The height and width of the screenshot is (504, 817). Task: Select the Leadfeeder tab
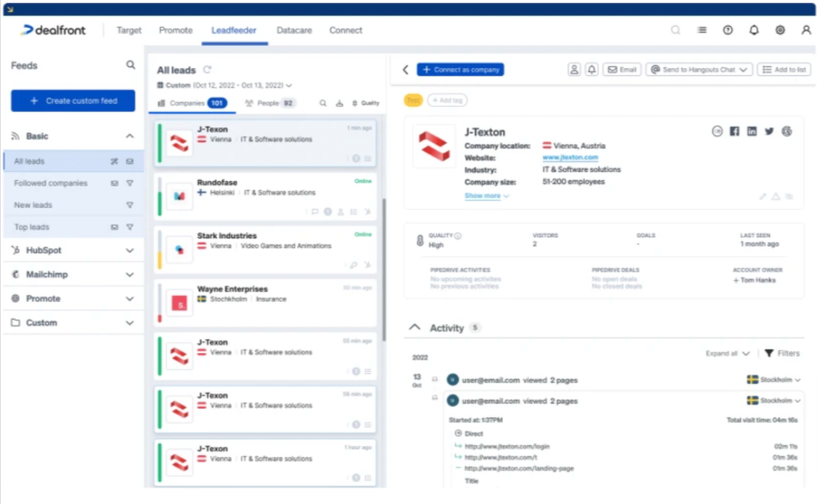[234, 30]
